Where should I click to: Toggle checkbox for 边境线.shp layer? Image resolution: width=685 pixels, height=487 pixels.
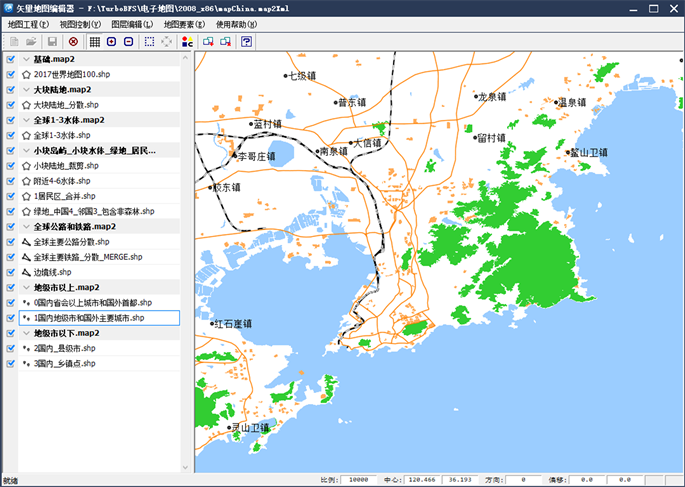coord(10,272)
